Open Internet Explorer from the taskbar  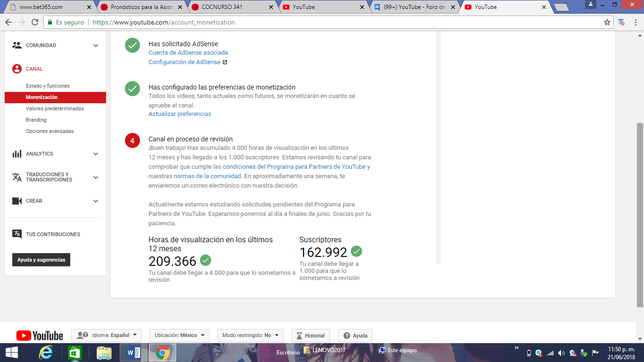46,353
